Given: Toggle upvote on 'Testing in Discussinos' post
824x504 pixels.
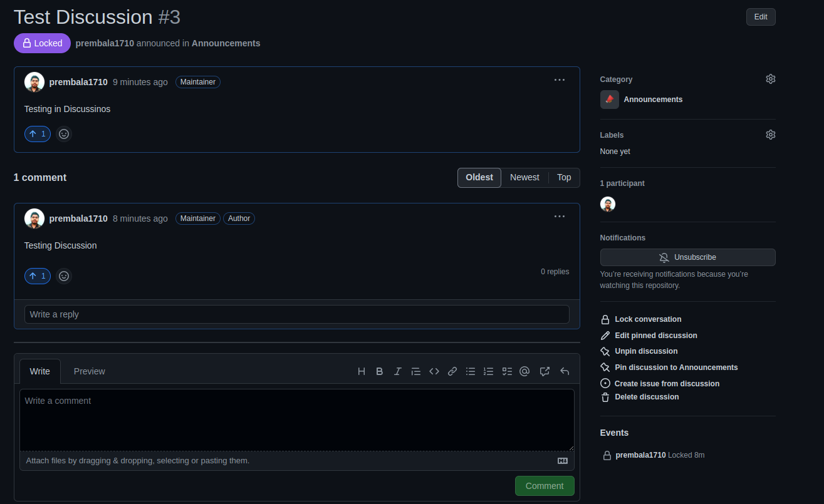Looking at the screenshot, I should 38,134.
